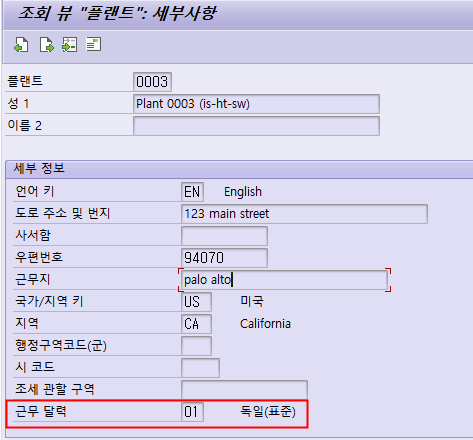Click the 'English' language description text
473x440 pixels.
tap(243, 192)
